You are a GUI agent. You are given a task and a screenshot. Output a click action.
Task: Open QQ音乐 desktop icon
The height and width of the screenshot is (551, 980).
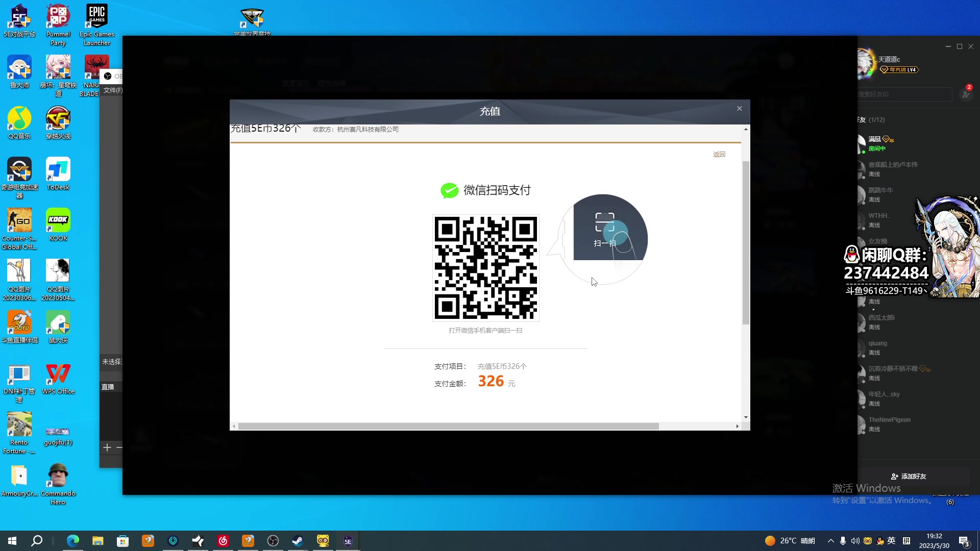(19, 123)
